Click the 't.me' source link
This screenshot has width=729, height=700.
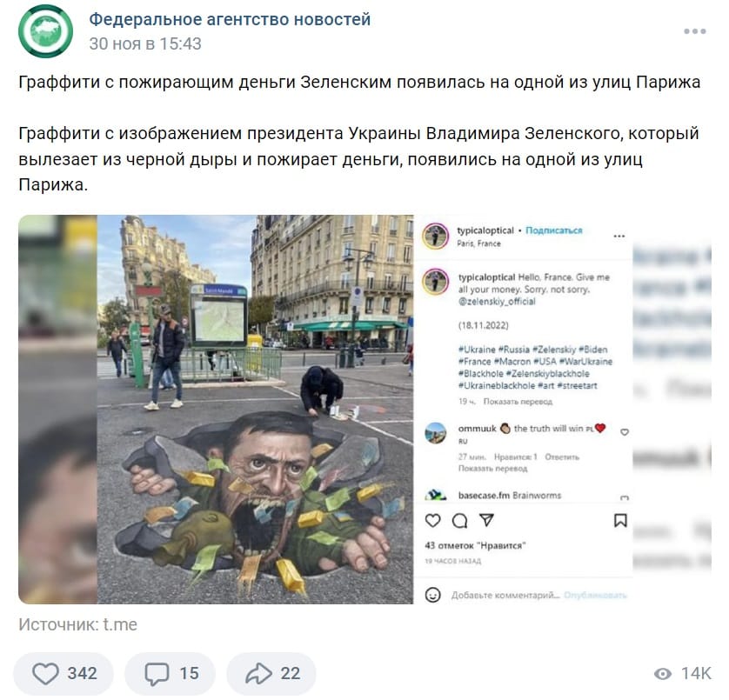120,624
